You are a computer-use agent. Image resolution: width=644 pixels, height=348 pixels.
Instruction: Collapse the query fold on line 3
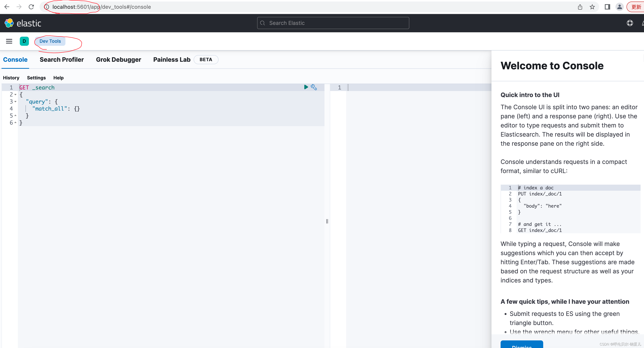click(x=15, y=102)
